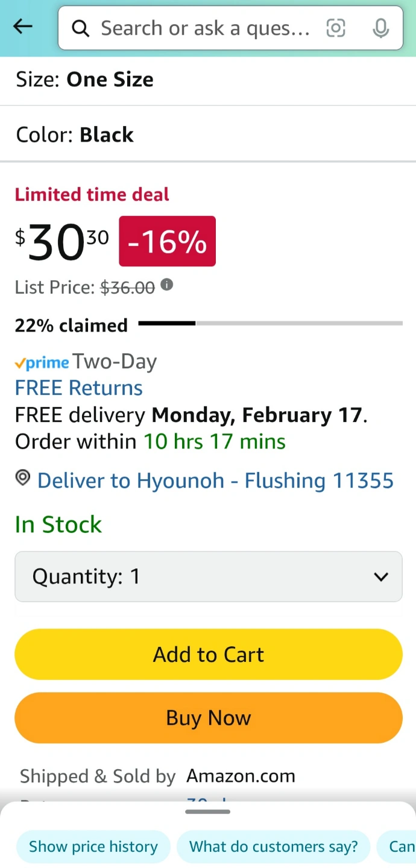This screenshot has width=416, height=868.
Task: Tap the search magnifier icon
Action: pyautogui.click(x=80, y=28)
